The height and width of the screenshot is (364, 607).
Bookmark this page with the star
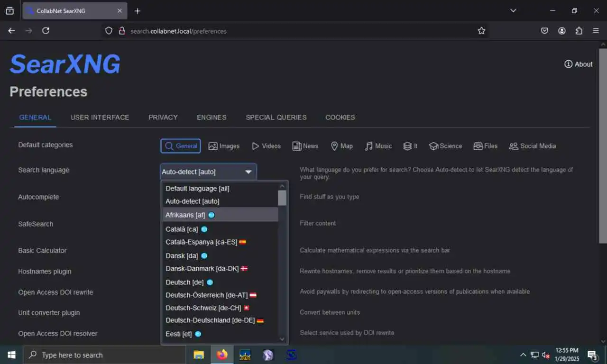coord(481,31)
